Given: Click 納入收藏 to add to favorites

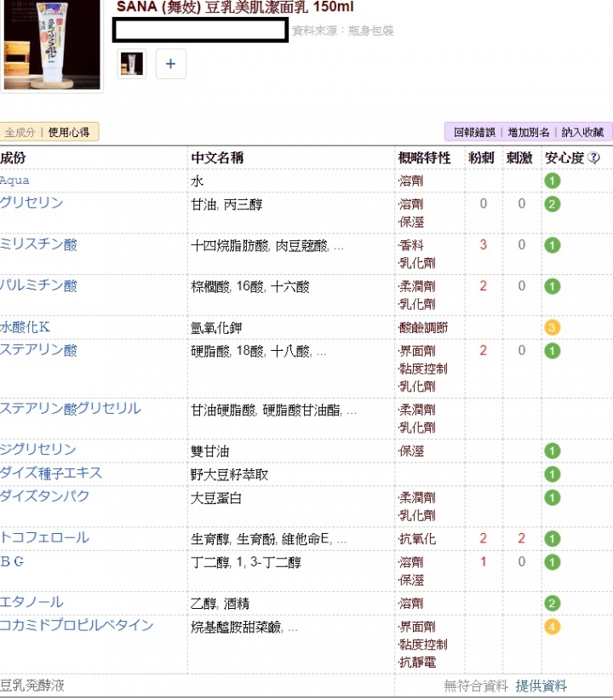Looking at the screenshot, I should point(582,132).
